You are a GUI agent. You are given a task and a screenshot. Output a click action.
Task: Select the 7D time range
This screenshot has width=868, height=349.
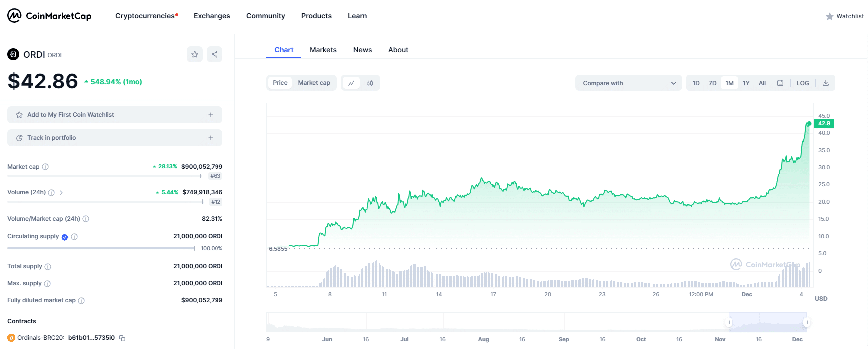[712, 83]
